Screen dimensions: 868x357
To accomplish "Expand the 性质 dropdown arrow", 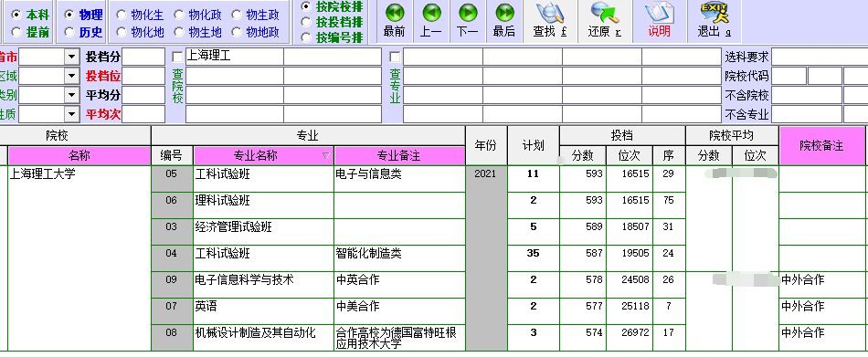I will click(x=71, y=114).
